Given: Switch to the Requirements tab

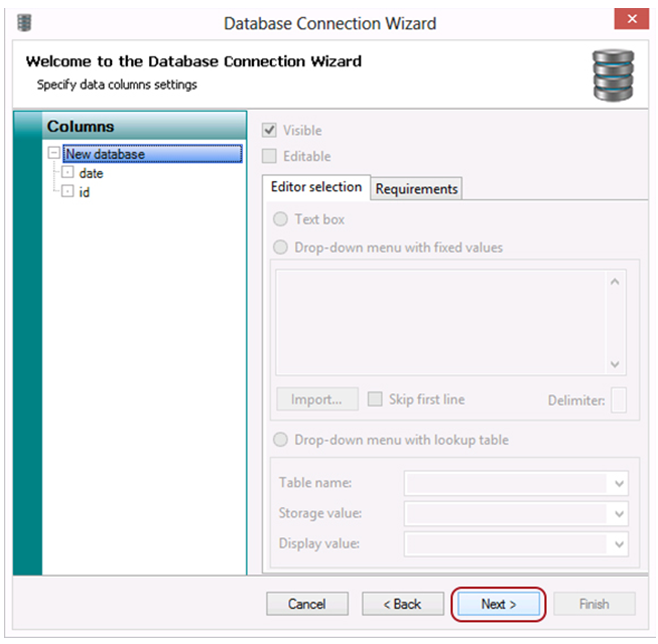Looking at the screenshot, I should (x=416, y=189).
